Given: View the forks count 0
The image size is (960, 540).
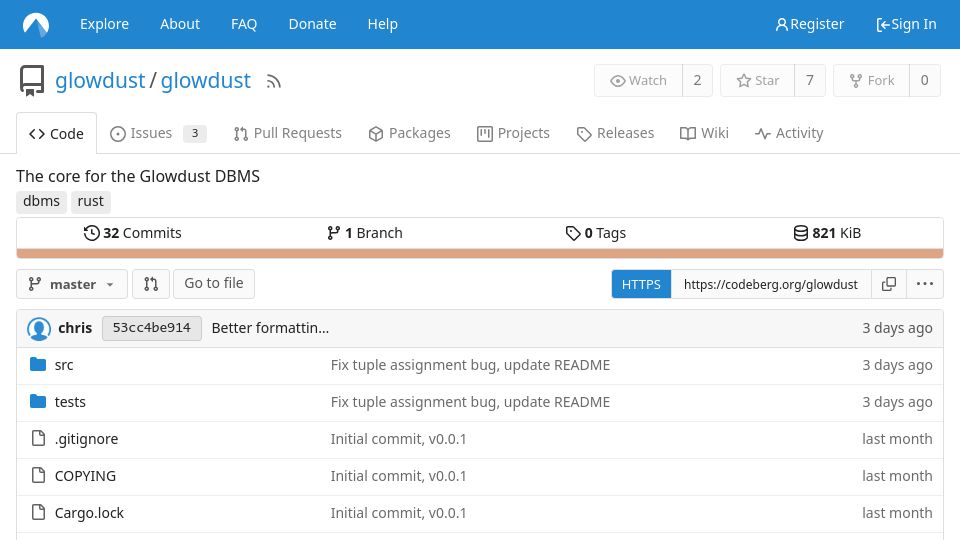Looking at the screenshot, I should tap(924, 81).
